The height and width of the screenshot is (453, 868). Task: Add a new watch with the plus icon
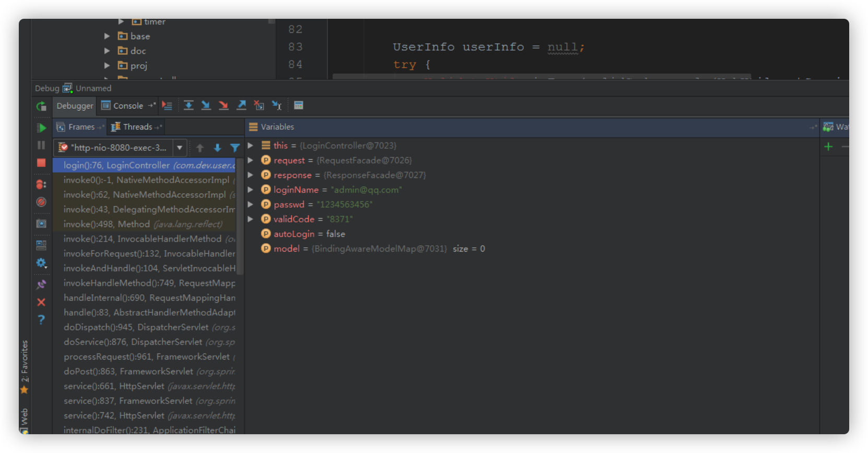[828, 147]
